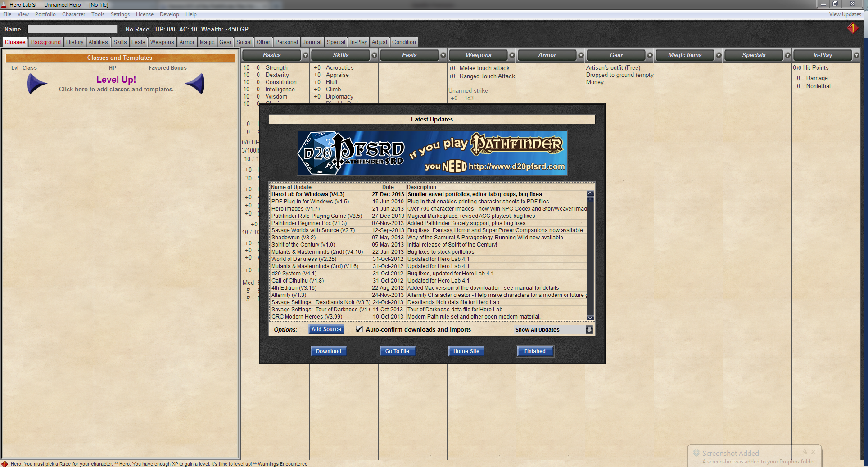Screen dimensions: 868x467
Task: Select World of Darkness (V2.25) row
Action: click(x=428, y=259)
